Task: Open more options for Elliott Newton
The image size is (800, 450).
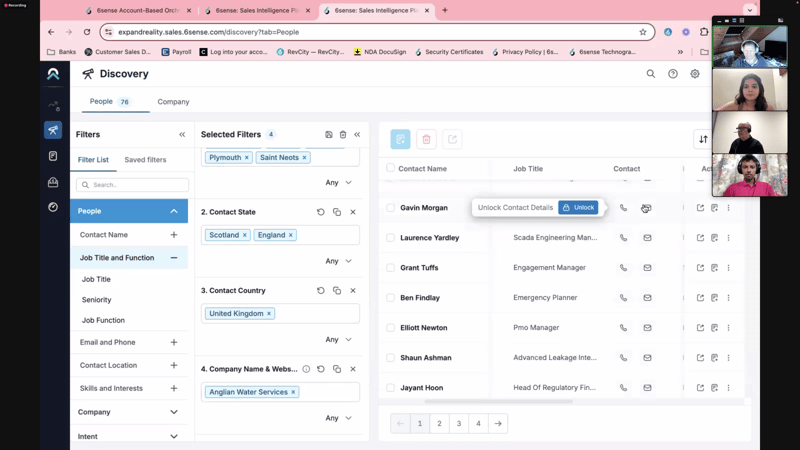Action: tap(729, 328)
